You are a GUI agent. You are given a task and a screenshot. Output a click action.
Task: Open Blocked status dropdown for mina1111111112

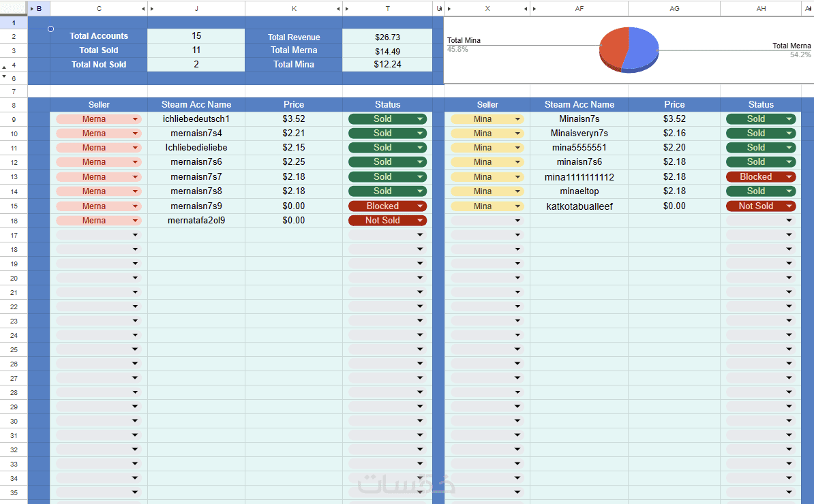(789, 177)
